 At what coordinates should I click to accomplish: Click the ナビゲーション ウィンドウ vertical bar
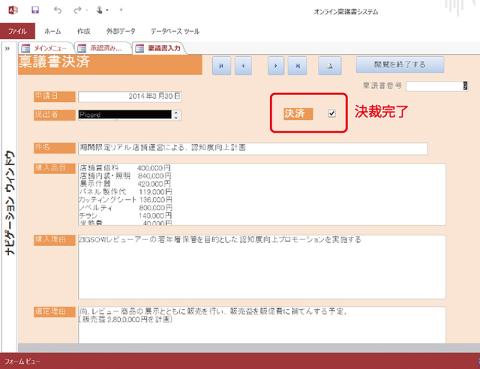(9, 203)
